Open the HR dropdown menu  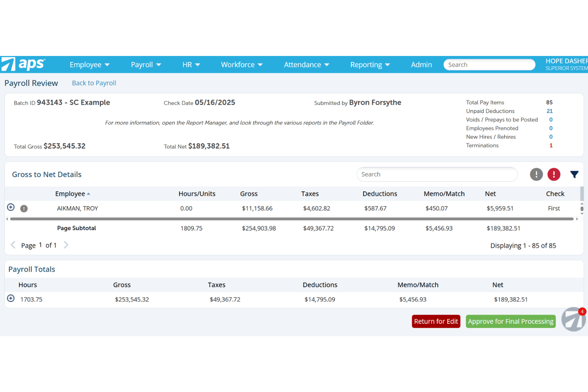[x=191, y=65]
